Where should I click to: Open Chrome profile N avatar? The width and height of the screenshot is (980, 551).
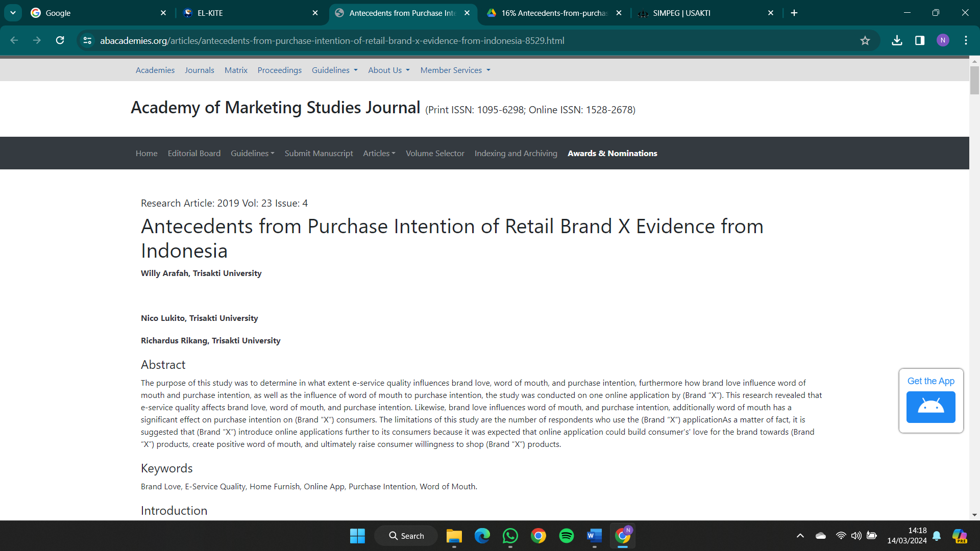[943, 40]
